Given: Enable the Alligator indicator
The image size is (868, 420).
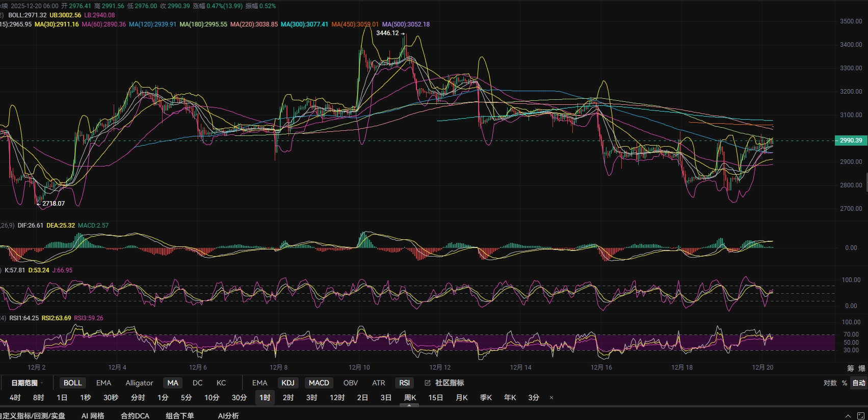Looking at the screenshot, I should pyautogui.click(x=139, y=383).
